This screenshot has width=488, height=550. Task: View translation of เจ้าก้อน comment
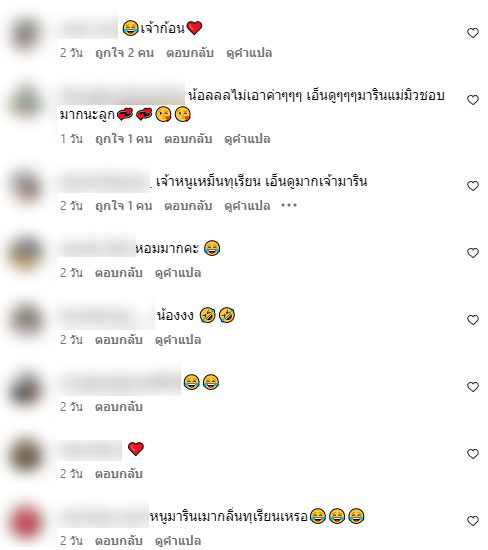249,53
